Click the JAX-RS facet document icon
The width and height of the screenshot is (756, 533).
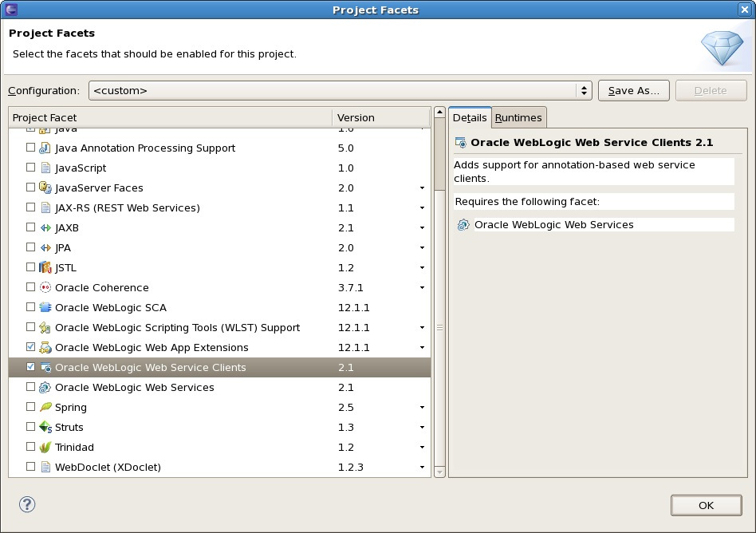tap(45, 207)
